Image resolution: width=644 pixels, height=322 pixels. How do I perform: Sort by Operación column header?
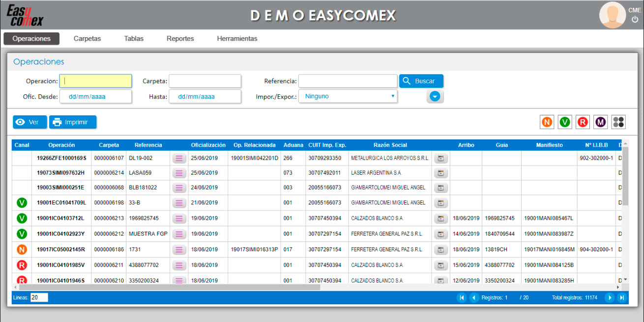61,145
